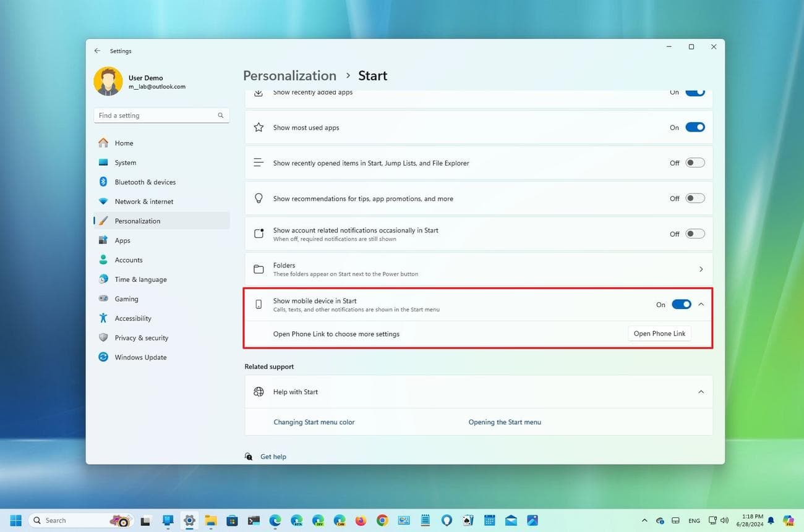The image size is (804, 532).
Task: Click the volume speaker tray icon
Action: pyautogui.click(x=724, y=520)
